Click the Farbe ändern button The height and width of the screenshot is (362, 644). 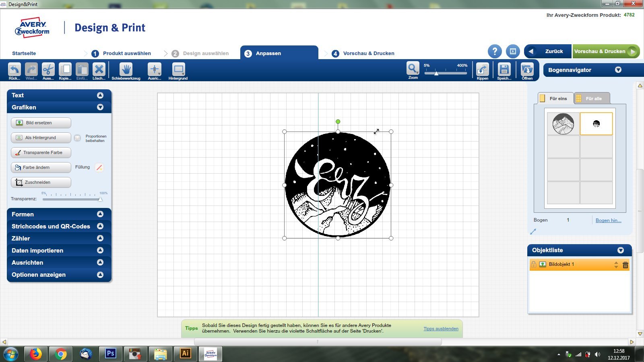pyautogui.click(x=41, y=167)
